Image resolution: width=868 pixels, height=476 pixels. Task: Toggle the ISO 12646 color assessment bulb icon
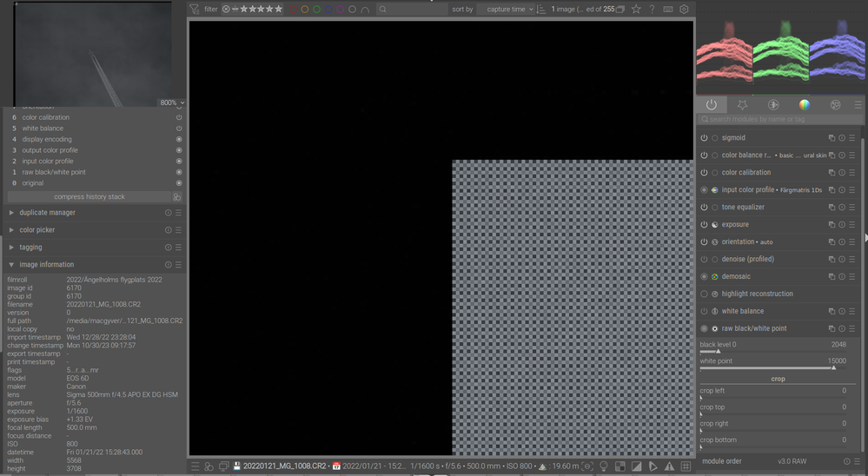point(603,466)
